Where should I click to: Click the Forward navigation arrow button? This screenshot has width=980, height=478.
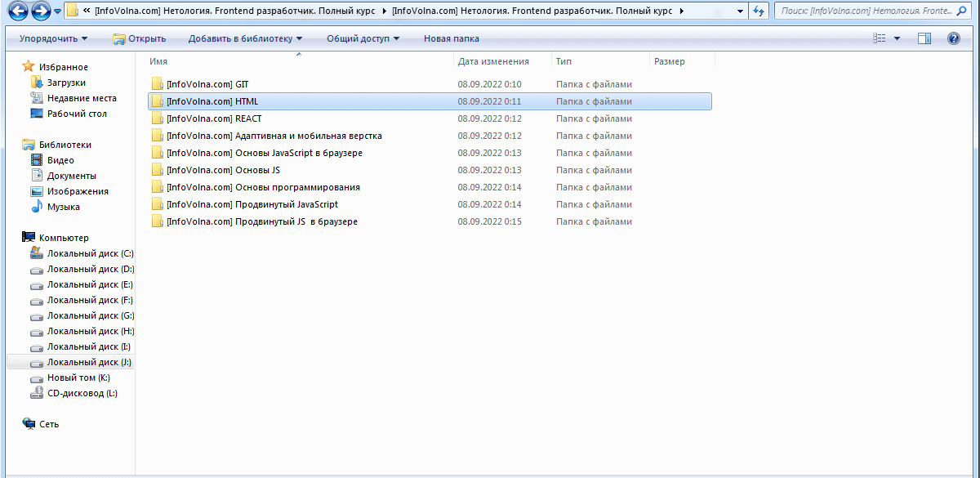coord(40,11)
